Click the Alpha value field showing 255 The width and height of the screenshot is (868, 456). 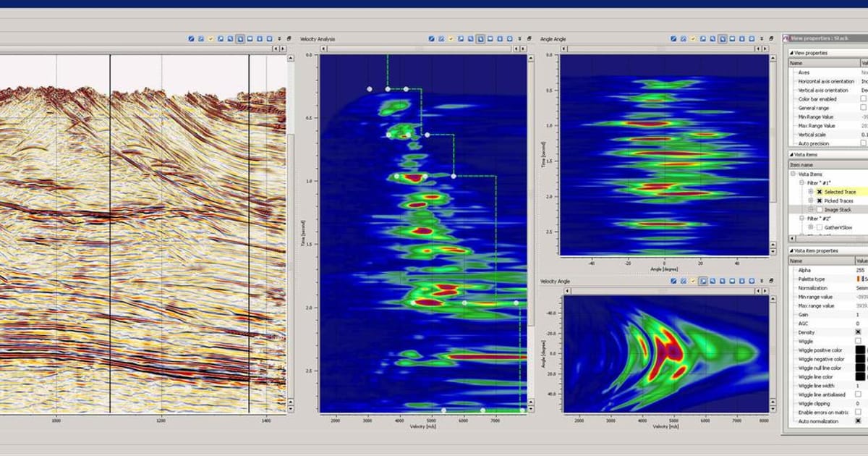tap(861, 269)
